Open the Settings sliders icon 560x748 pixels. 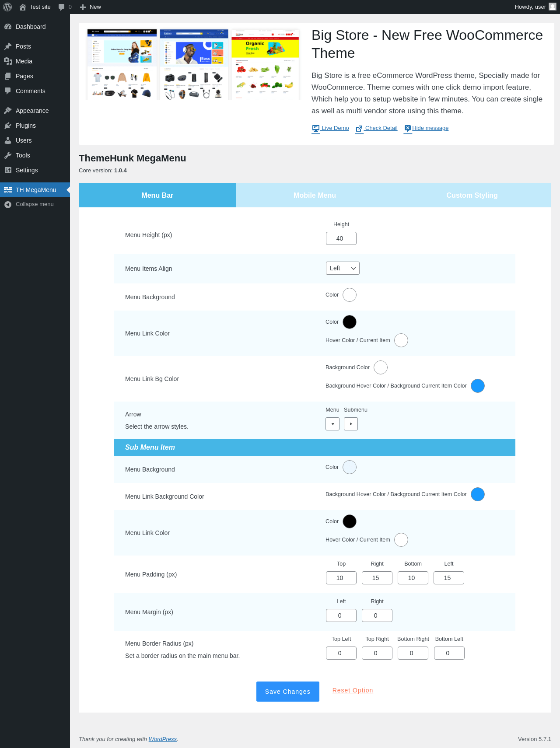click(8, 170)
